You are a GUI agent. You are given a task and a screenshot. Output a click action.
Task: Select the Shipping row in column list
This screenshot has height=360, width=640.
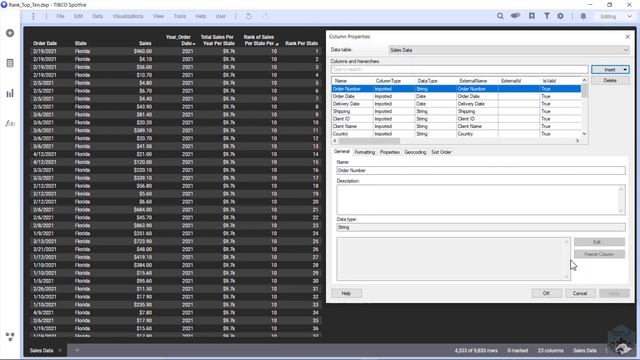(456, 111)
